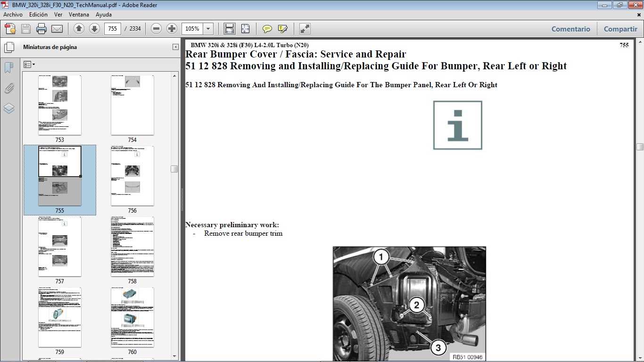Open the Edición menu
This screenshot has width=644, height=362.
point(38,15)
